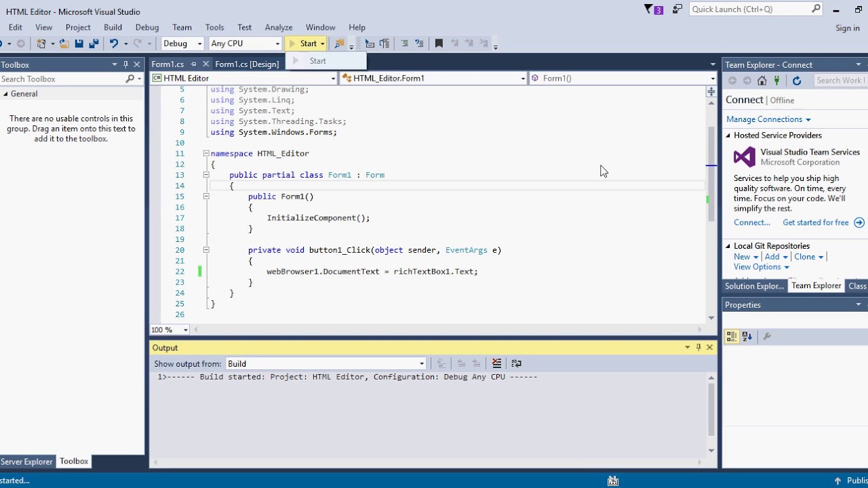This screenshot has height=488, width=868.
Task: Click the Home icon in Team Explorer
Action: tap(762, 81)
